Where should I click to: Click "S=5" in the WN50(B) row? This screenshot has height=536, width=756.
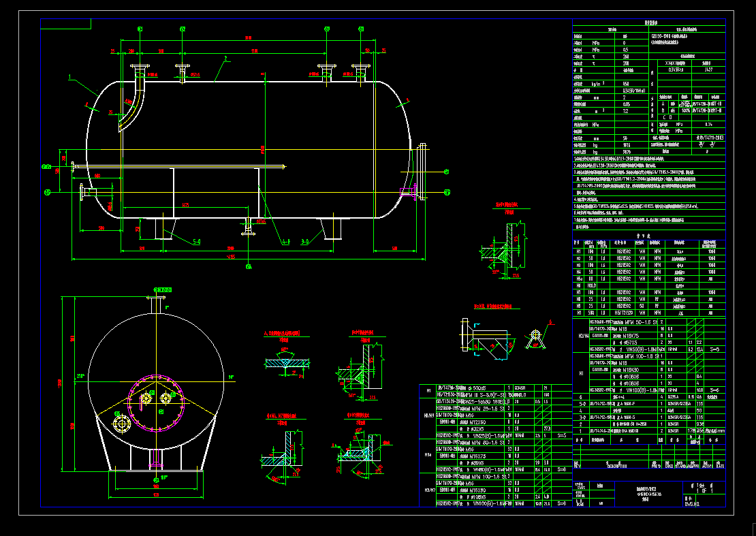714,349
